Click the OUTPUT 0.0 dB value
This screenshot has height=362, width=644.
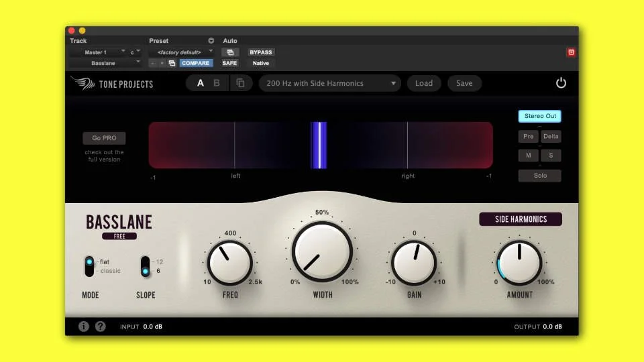pyautogui.click(x=552, y=326)
